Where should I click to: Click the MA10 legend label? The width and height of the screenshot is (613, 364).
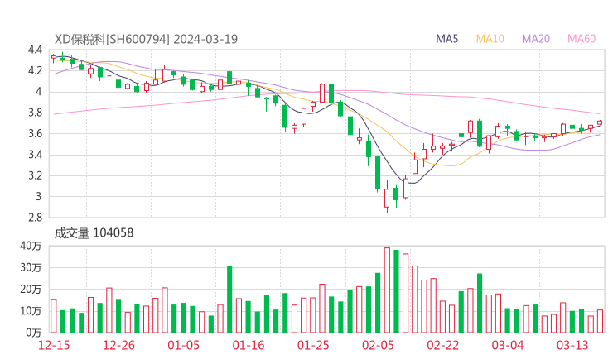click(x=490, y=39)
